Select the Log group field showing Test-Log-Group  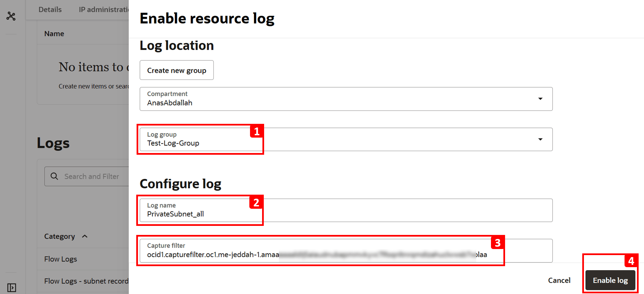pos(346,139)
